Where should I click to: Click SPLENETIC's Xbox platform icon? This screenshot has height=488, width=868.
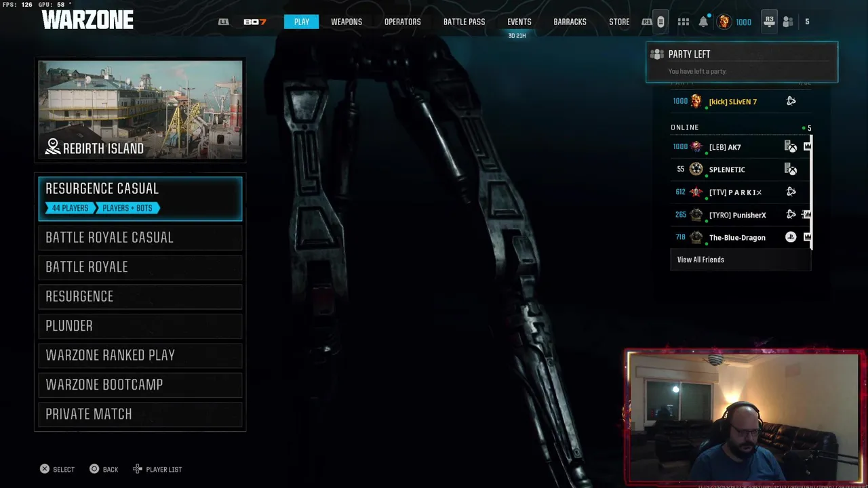click(x=791, y=169)
